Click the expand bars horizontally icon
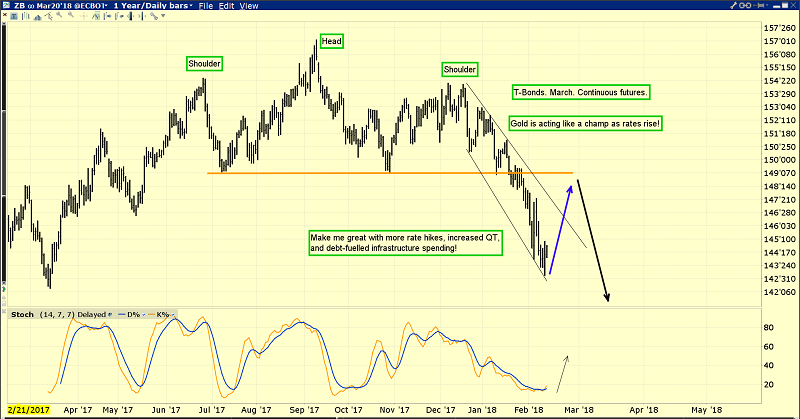 coord(142,16)
